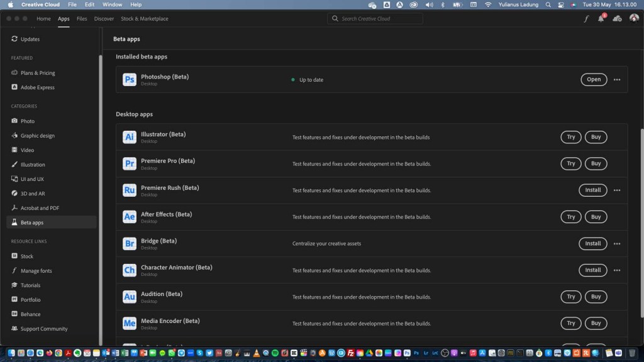Screen dimensions: 644x362
Task: Open the Window menu in menu bar
Action: (x=112, y=4)
